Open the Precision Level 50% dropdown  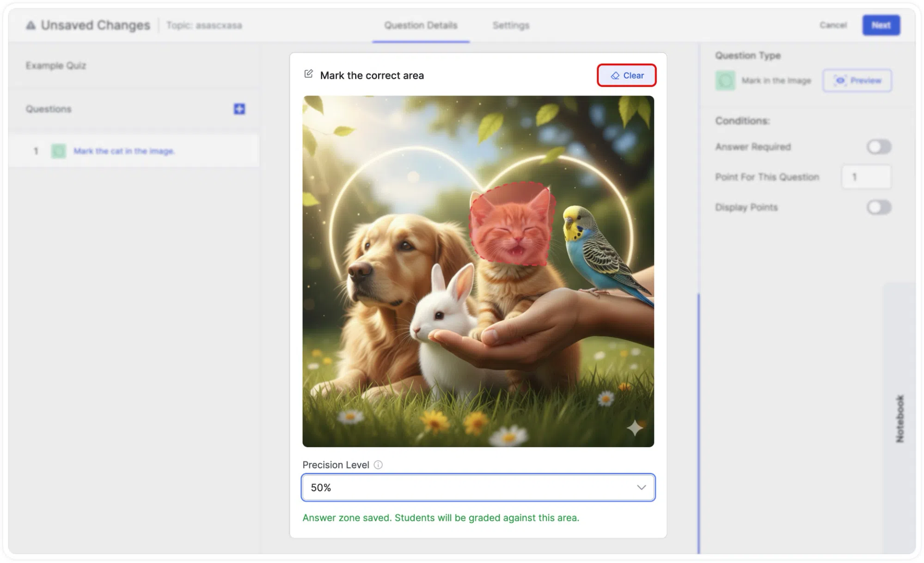click(478, 487)
